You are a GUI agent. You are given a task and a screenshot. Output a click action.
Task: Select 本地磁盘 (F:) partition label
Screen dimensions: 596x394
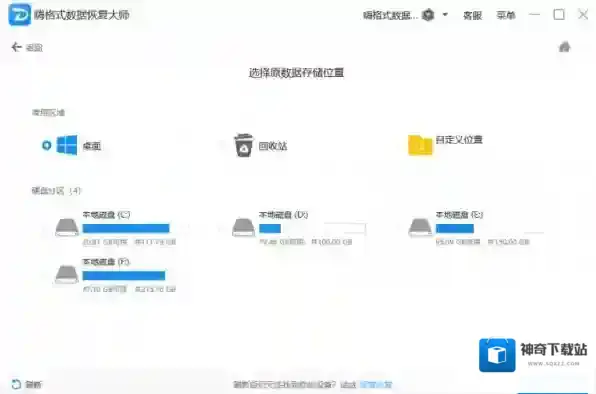[x=106, y=262]
